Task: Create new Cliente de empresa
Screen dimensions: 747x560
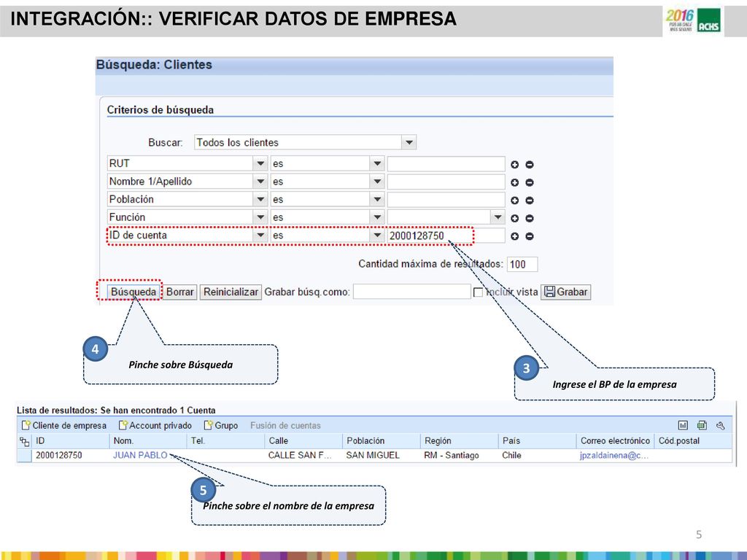Action: point(64,425)
